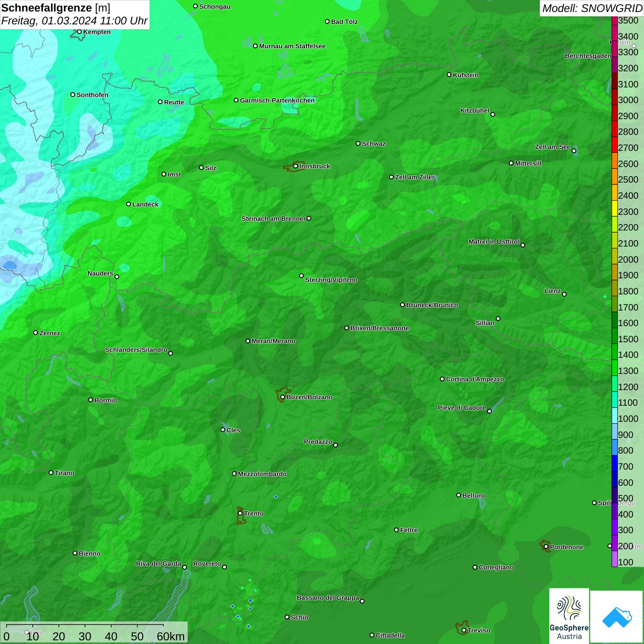Click the Reutte label
This screenshot has height=644, width=644.
tap(174, 102)
